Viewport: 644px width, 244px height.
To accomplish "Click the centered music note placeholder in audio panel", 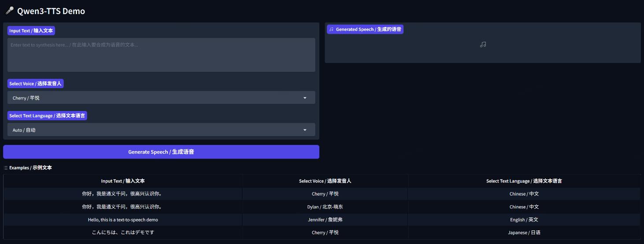I will [x=483, y=44].
